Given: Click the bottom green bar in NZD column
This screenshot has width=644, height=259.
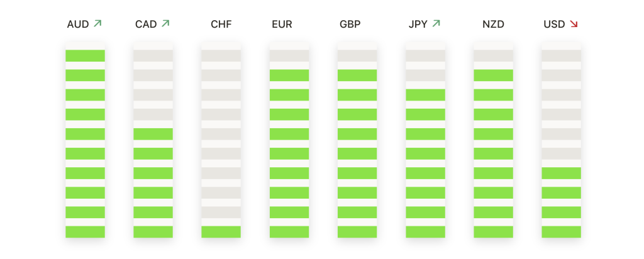Looking at the screenshot, I should coord(493,232).
